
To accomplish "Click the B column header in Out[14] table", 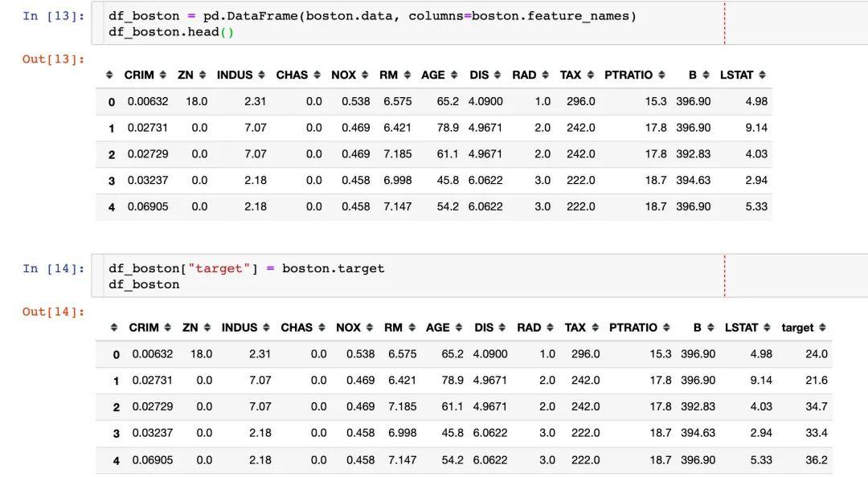I will pos(698,328).
